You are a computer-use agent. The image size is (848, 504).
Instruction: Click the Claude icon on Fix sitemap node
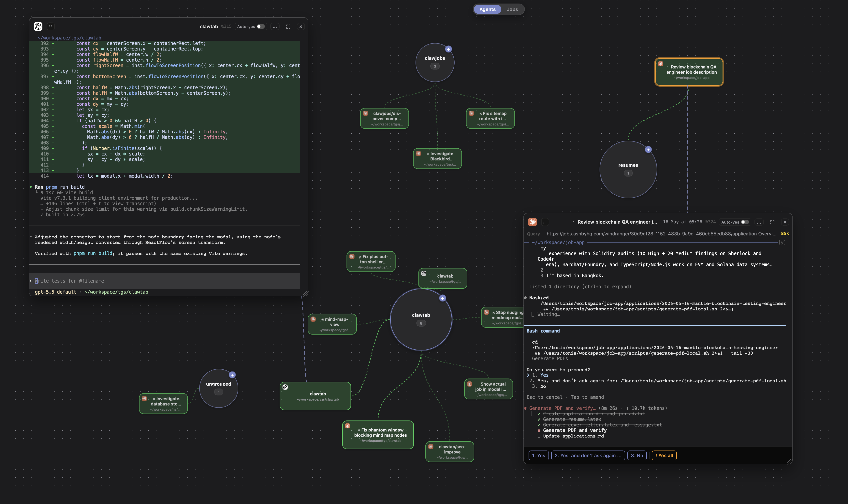[x=472, y=113]
